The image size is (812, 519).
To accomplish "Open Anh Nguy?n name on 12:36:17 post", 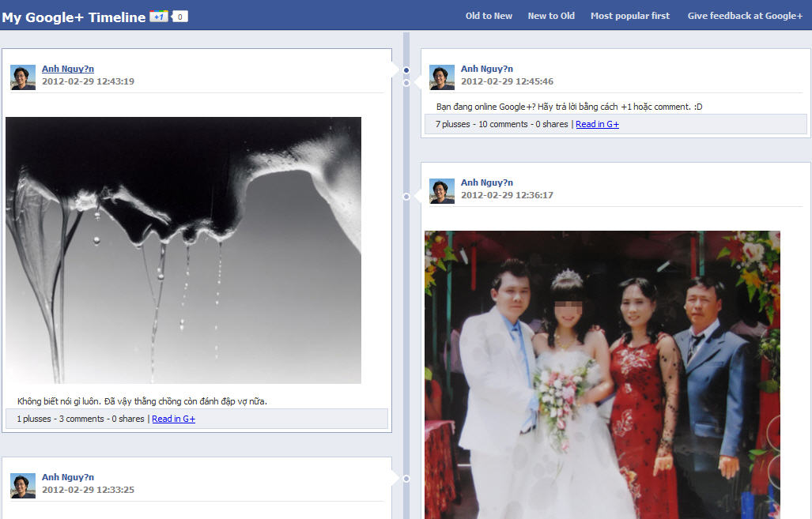I will (487, 182).
